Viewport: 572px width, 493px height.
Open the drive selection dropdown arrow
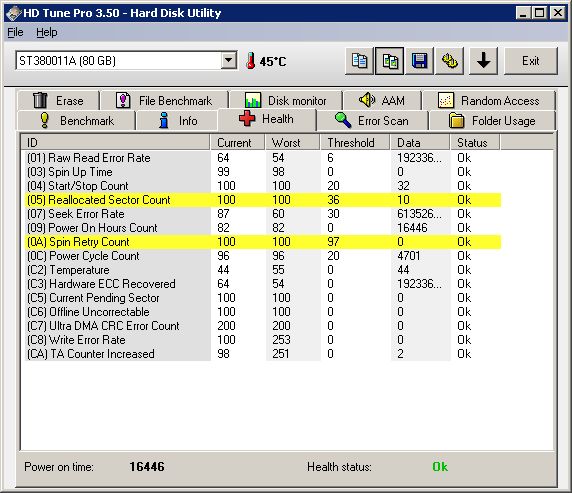click(229, 60)
